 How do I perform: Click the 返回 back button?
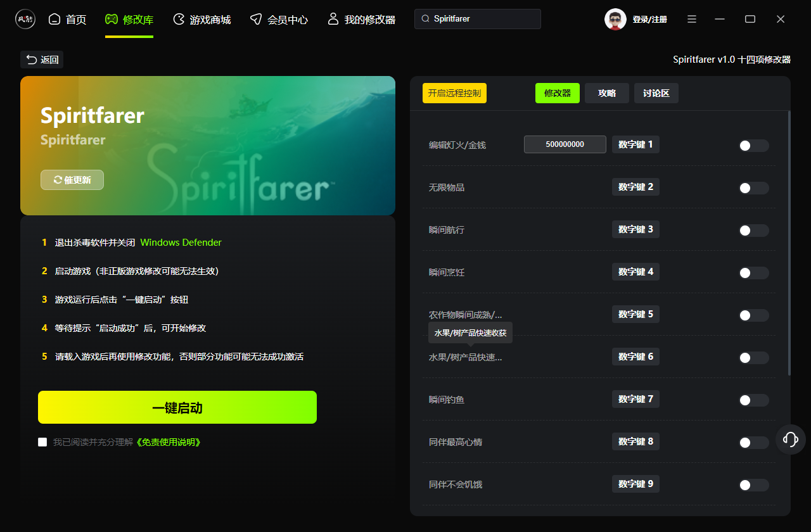coord(42,60)
